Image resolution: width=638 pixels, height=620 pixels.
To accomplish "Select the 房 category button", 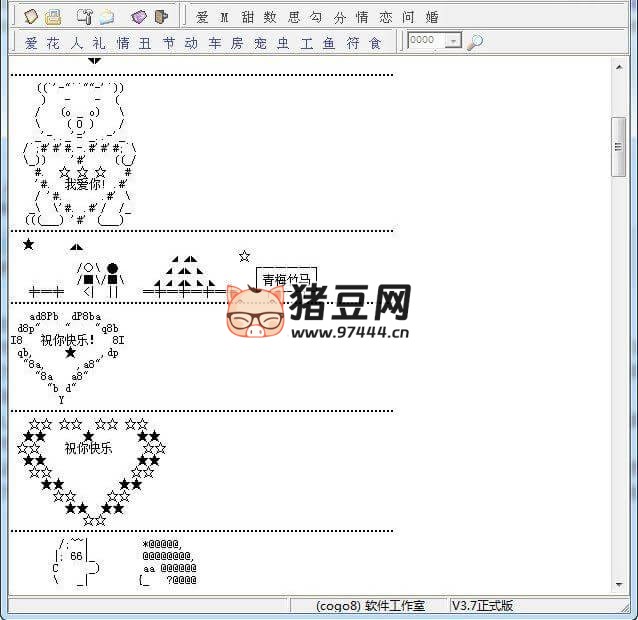I will [237, 42].
